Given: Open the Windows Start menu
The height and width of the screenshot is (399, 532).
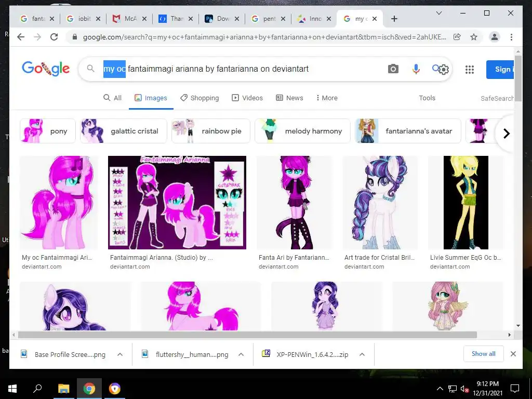Looking at the screenshot, I should [12, 389].
